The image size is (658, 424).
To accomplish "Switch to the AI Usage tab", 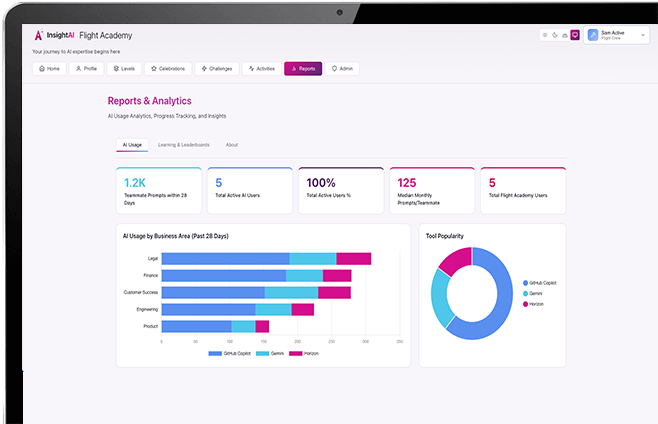I will [132, 145].
